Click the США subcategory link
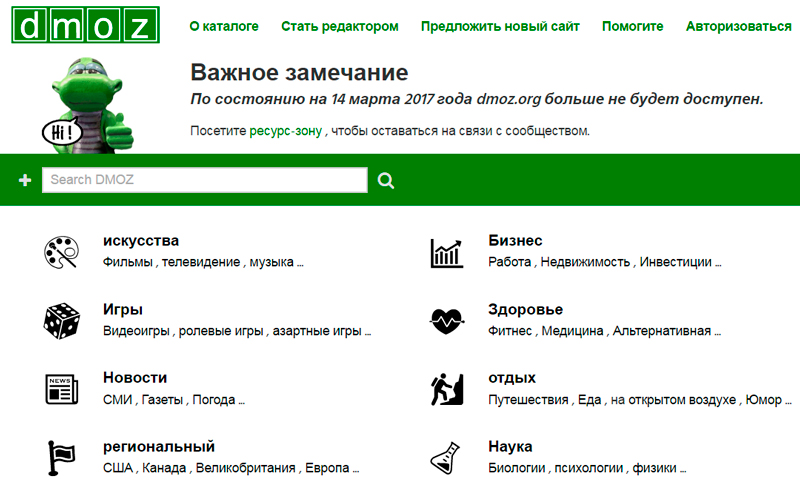Viewport: 800px width, 492px height. click(118, 468)
